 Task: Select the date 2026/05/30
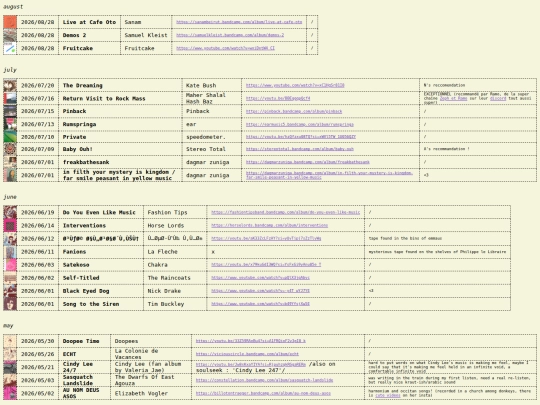(38, 341)
